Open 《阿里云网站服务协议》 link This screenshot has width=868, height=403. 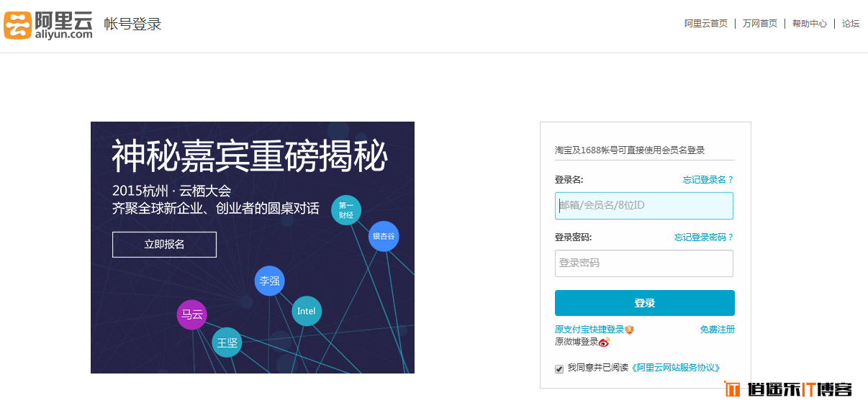[676, 368]
